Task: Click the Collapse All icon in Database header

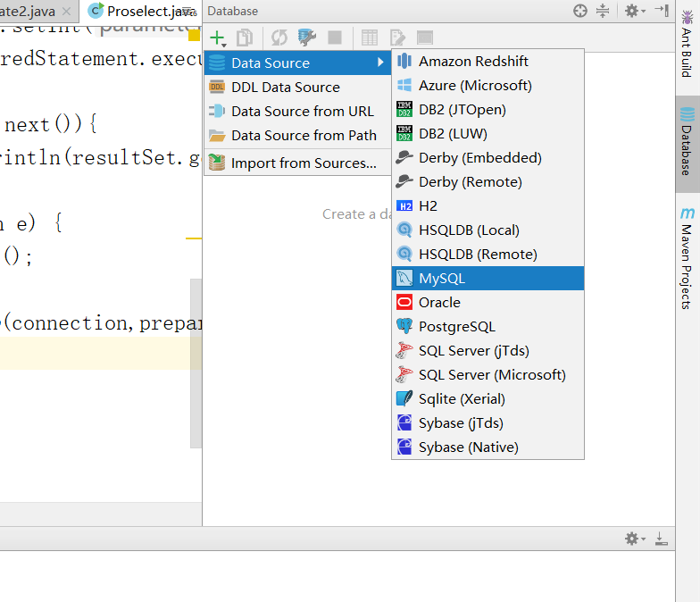Action: (x=603, y=11)
